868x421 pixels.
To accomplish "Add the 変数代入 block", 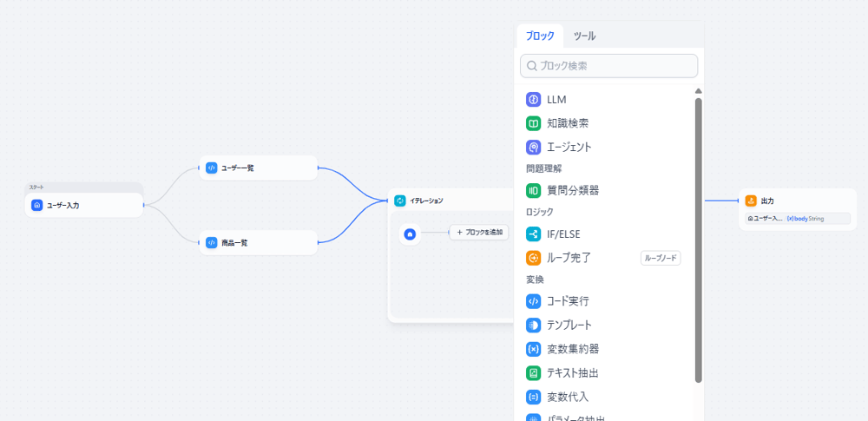I will pos(568,397).
